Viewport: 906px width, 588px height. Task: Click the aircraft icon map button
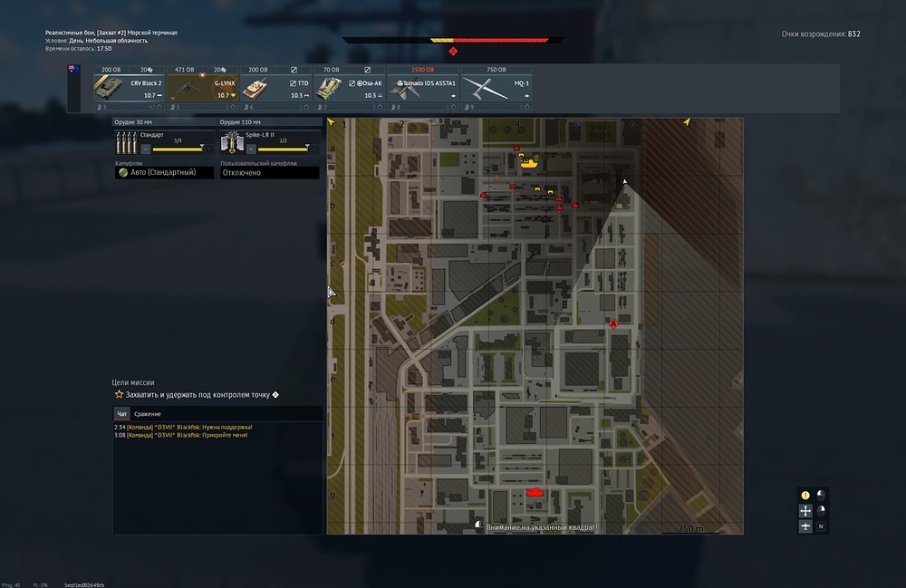(x=805, y=526)
